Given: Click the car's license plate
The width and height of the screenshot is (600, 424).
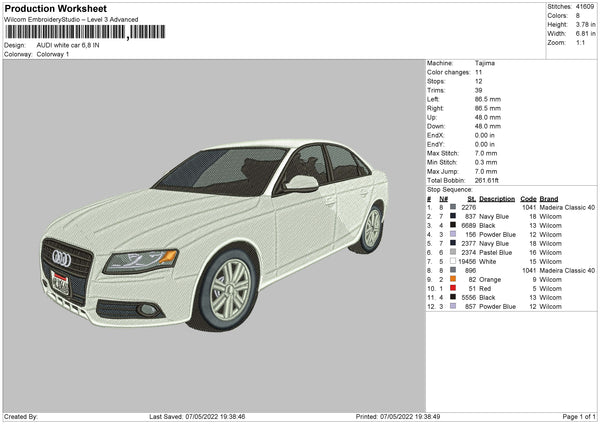Looking at the screenshot, I should point(60,282).
